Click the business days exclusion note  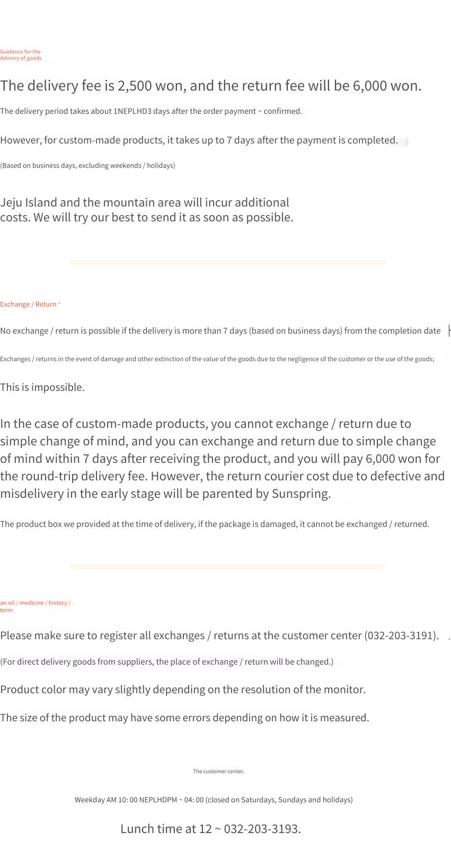pos(87,166)
